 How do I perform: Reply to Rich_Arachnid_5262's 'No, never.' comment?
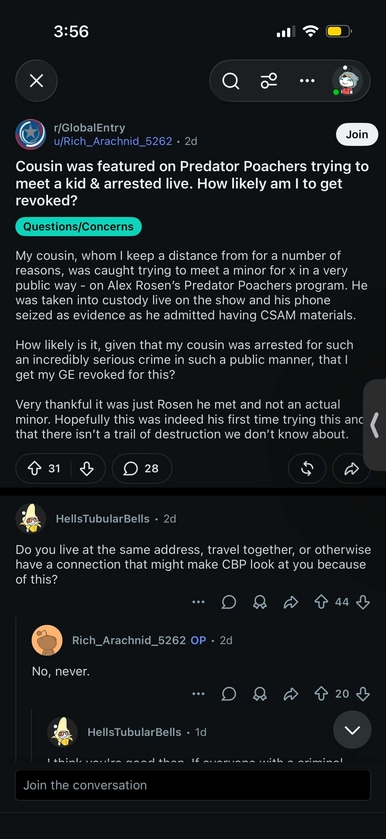(x=229, y=694)
